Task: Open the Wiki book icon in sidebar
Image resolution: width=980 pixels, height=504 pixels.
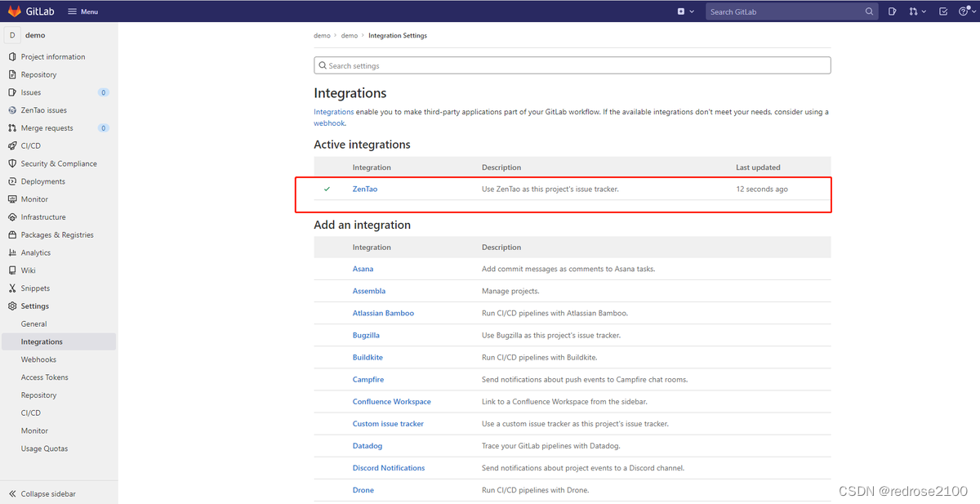Action: [12, 270]
